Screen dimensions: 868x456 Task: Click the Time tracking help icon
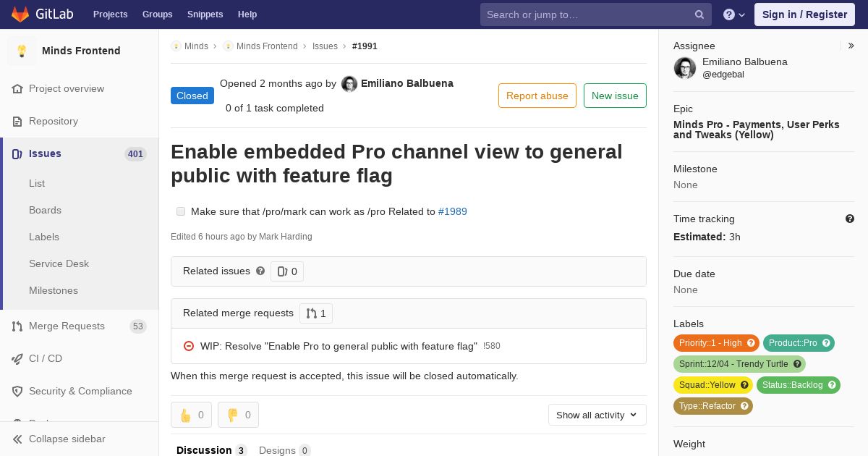[850, 219]
